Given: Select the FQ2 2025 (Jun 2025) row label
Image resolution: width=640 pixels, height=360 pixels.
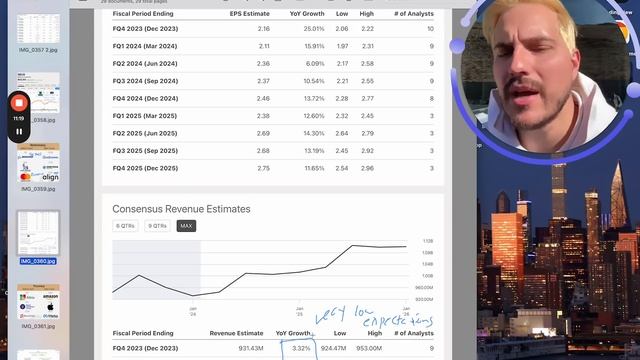Looking at the screenshot, I should pyautogui.click(x=145, y=133).
